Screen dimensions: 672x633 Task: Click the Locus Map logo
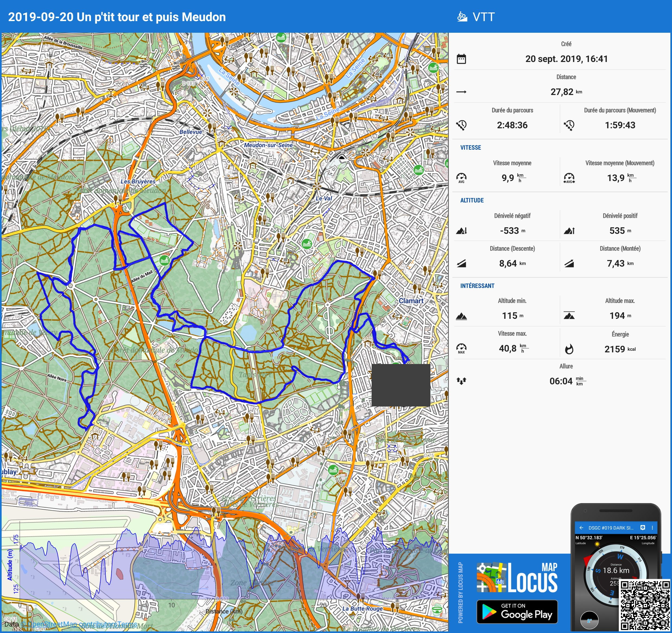pos(517,578)
